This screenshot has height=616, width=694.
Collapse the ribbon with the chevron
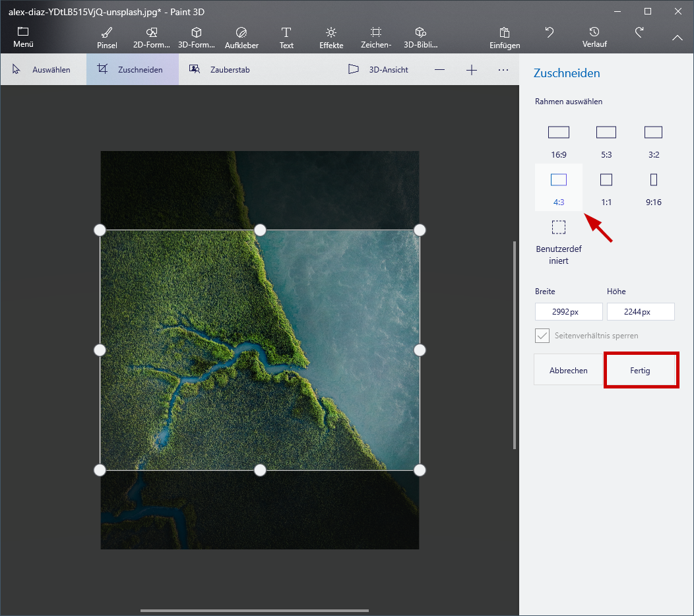(678, 38)
